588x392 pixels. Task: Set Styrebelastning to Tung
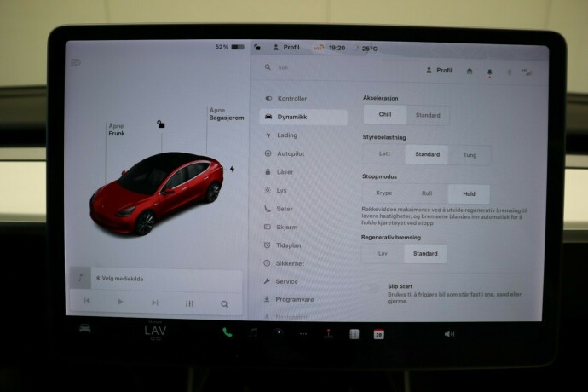470,155
